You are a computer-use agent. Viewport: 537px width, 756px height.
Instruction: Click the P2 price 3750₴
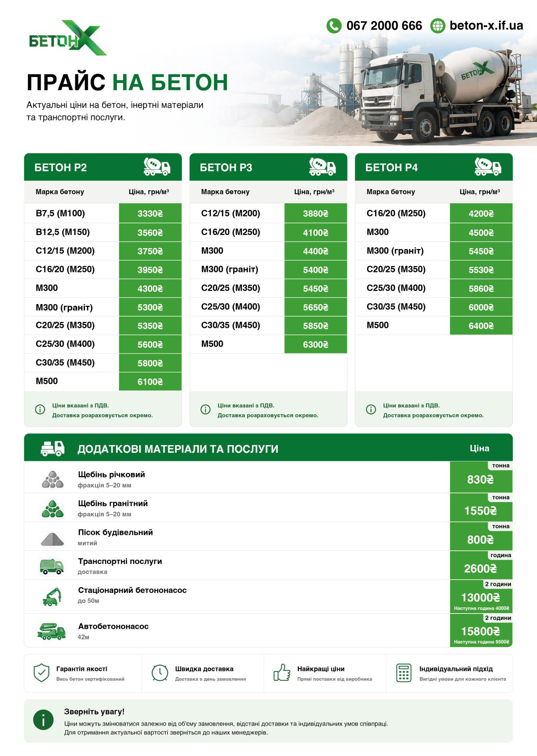click(x=150, y=251)
